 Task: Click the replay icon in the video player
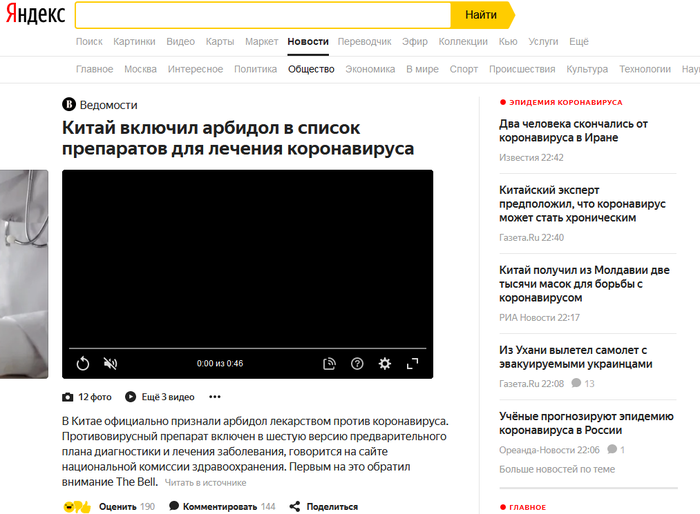(84, 364)
